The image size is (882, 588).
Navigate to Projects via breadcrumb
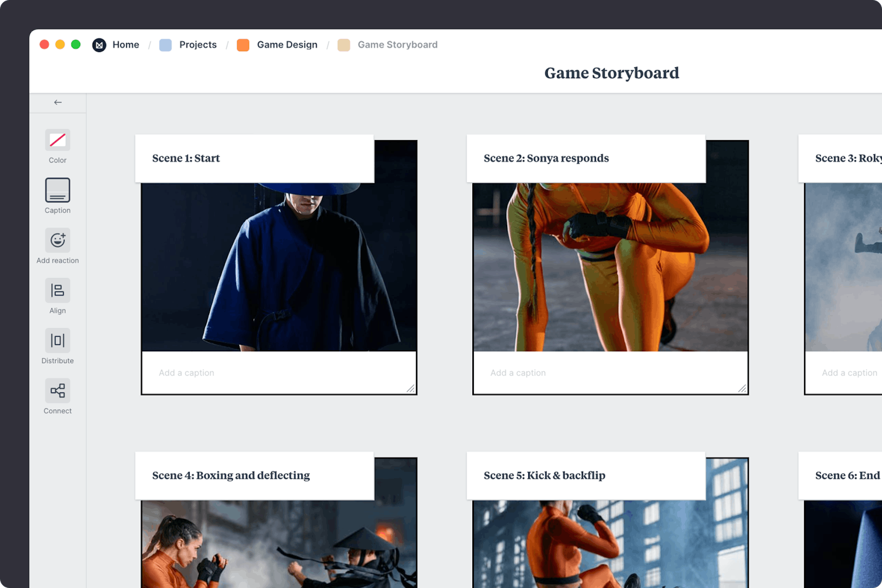click(198, 45)
